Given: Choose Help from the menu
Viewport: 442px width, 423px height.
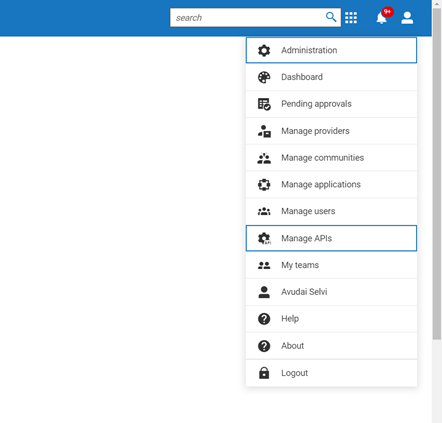Looking at the screenshot, I should pos(331,319).
